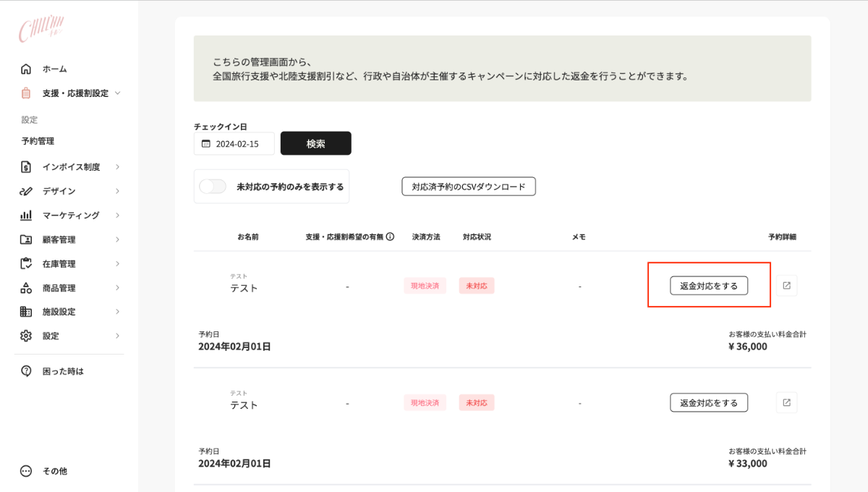Download CSV via 対応済予約のCSVダウンロード
Image resolution: width=868 pixels, height=492 pixels.
(468, 187)
